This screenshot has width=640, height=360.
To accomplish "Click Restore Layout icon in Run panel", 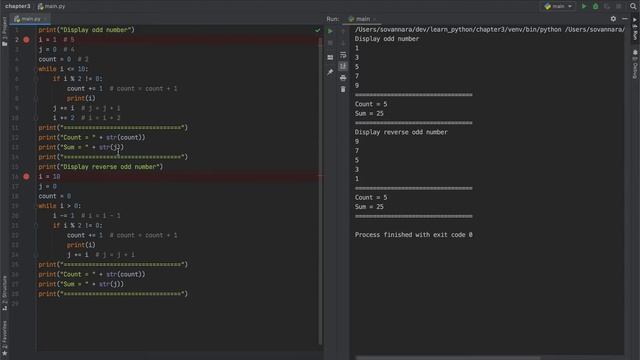I will (x=330, y=58).
